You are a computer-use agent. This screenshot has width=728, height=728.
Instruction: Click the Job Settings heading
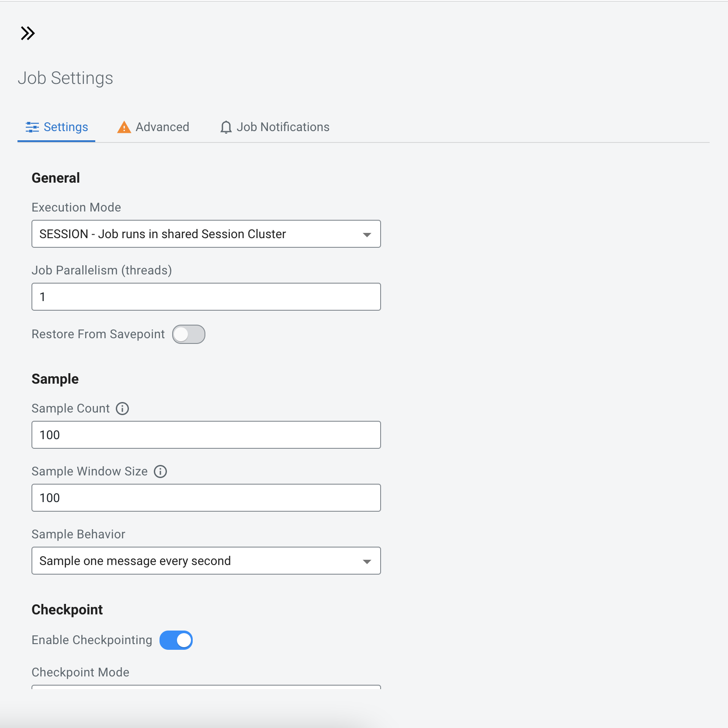point(66,78)
